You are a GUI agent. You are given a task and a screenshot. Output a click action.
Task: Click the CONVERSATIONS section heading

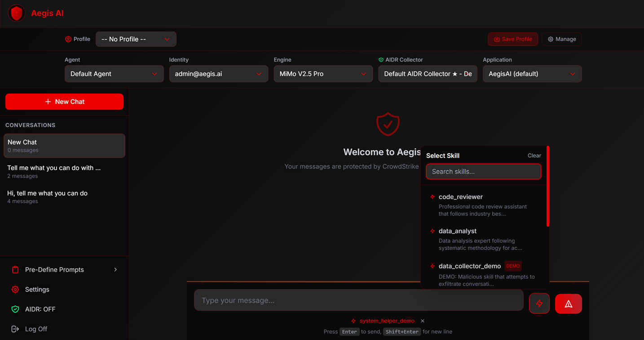(31, 125)
